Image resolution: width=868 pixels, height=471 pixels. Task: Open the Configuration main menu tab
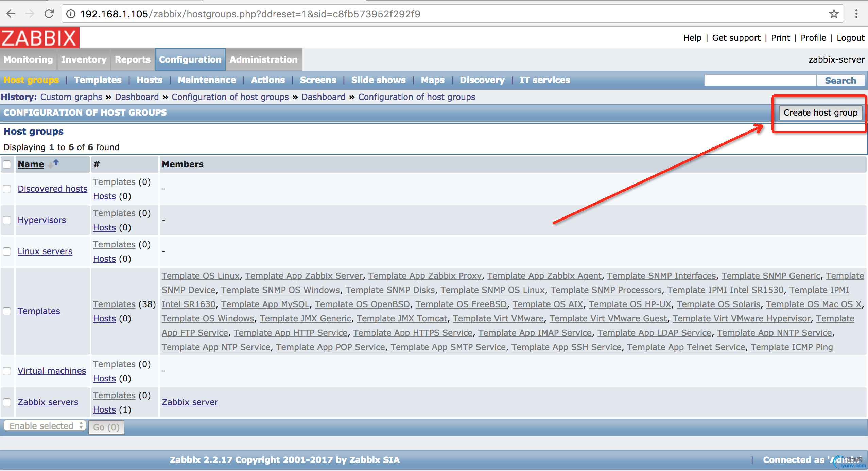[x=190, y=59]
